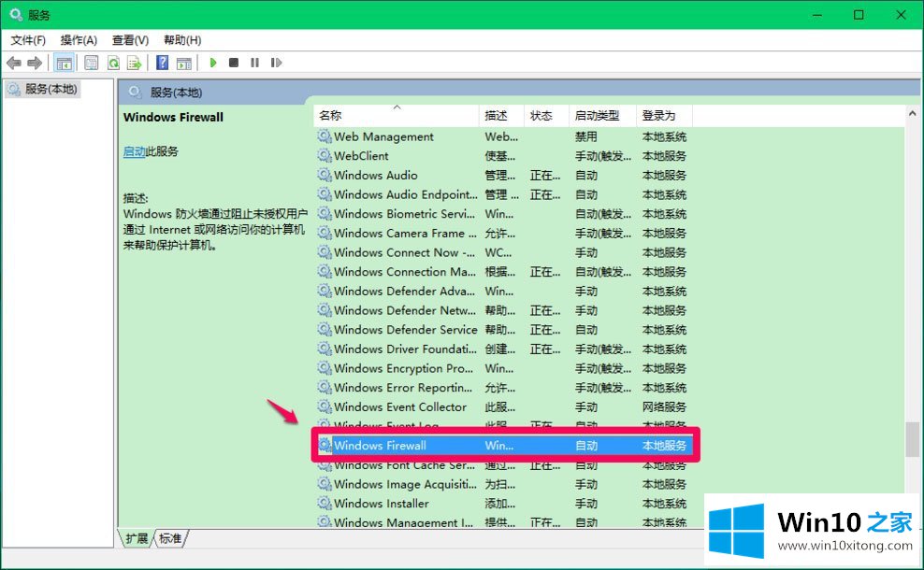The image size is (924, 570).
Task: Select the Windows Firewall service row
Action: pos(505,445)
